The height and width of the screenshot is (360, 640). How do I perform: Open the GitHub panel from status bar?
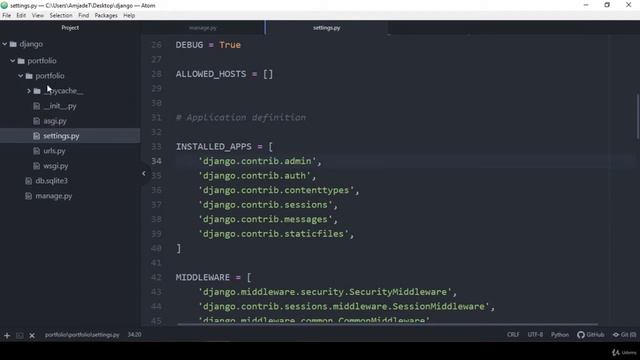tap(591, 335)
